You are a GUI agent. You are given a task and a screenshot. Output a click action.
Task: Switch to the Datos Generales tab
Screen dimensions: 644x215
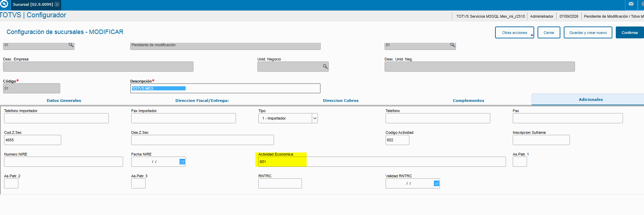click(64, 101)
